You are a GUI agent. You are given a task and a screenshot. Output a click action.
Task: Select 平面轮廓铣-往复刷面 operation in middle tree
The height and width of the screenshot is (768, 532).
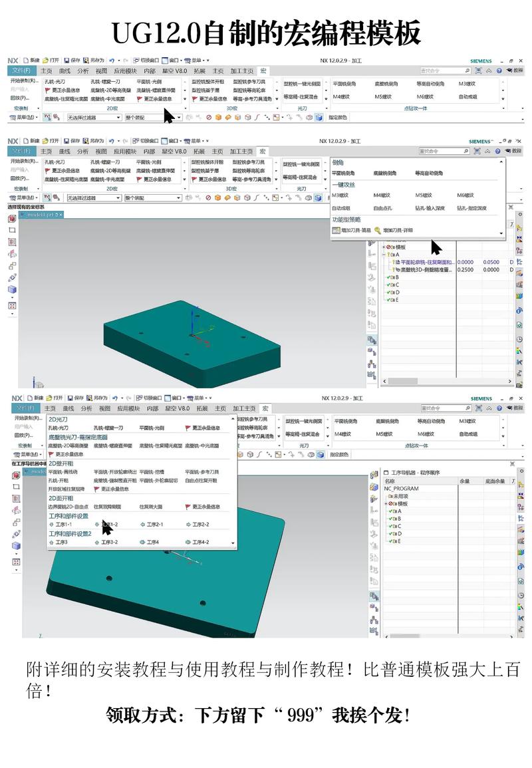click(x=425, y=263)
